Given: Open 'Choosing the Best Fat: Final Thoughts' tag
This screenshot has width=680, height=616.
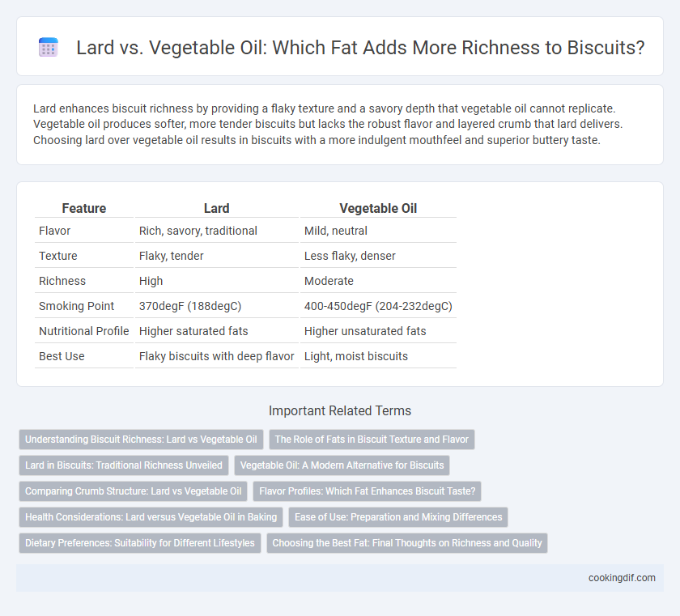Looking at the screenshot, I should click(406, 542).
